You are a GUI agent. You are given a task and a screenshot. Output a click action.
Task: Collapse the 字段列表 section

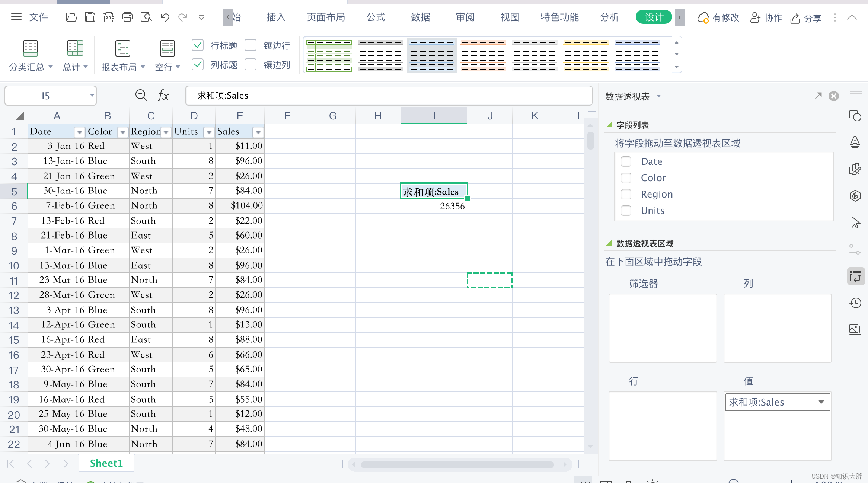(609, 125)
